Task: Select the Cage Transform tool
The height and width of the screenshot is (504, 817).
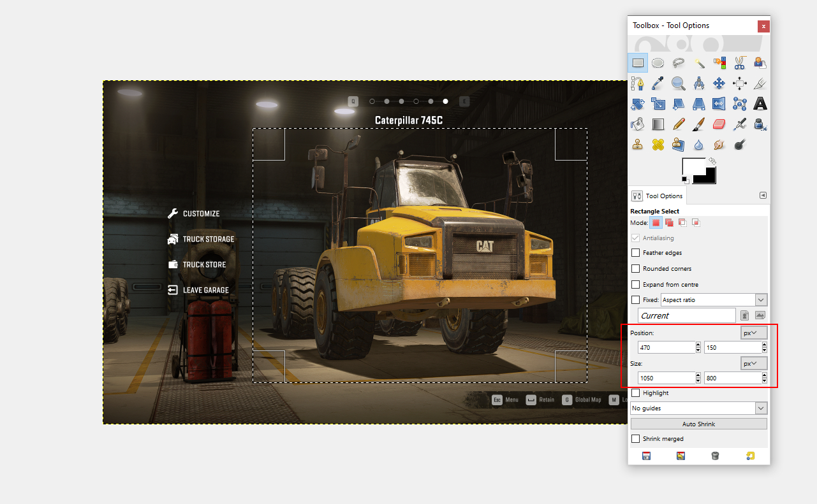Action: coord(740,103)
